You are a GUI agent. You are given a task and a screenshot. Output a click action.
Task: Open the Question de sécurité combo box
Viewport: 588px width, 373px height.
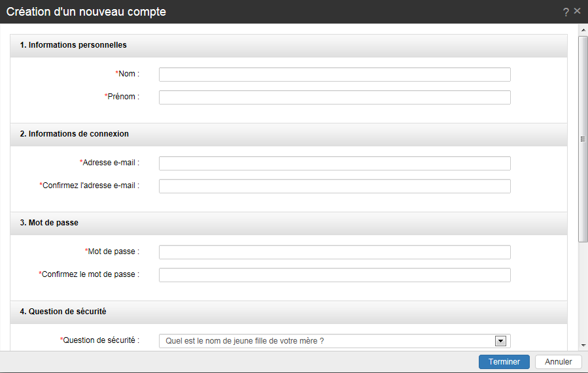tap(327, 341)
